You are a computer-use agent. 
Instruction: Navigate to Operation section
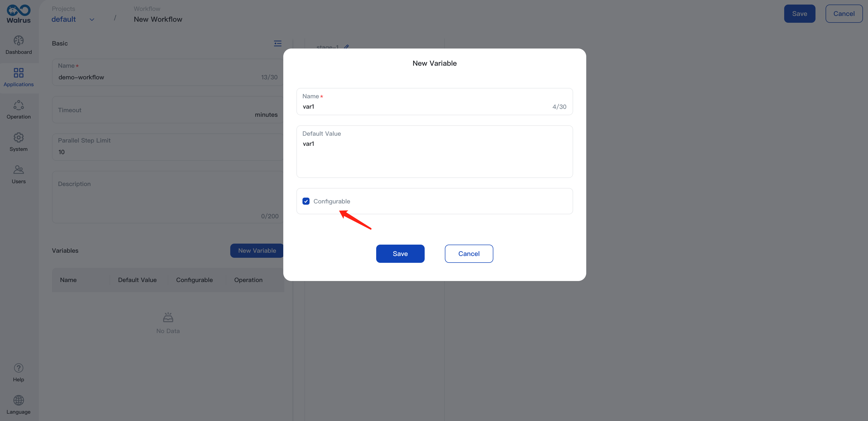pos(18,109)
